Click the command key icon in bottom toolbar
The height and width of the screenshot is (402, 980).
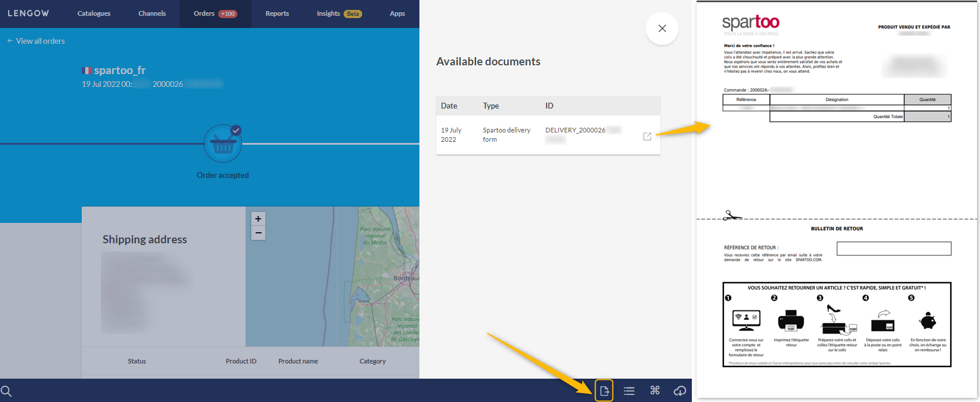(654, 390)
